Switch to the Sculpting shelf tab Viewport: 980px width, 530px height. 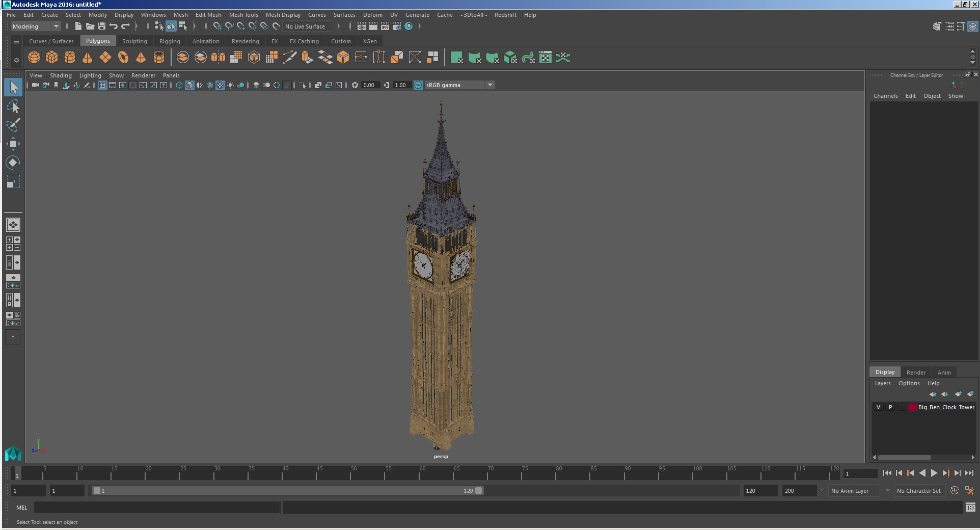coord(134,41)
